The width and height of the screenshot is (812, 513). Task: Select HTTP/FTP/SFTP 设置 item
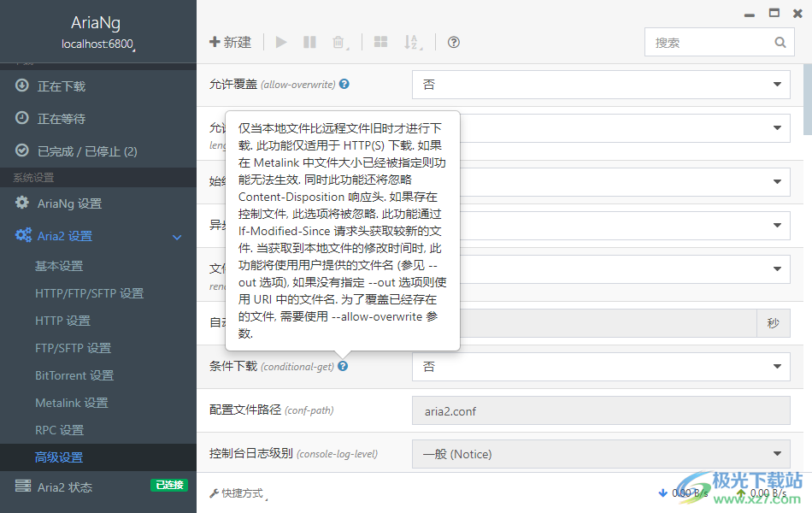pyautogui.click(x=89, y=293)
